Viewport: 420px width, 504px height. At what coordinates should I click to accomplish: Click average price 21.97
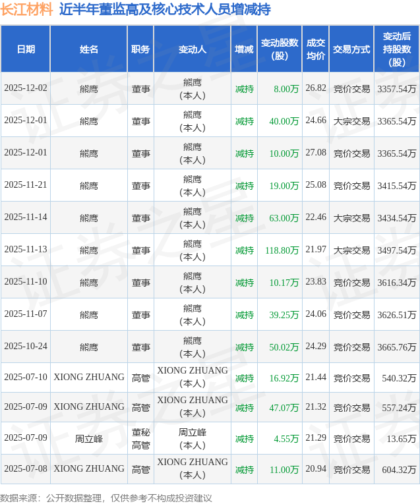coord(316,250)
